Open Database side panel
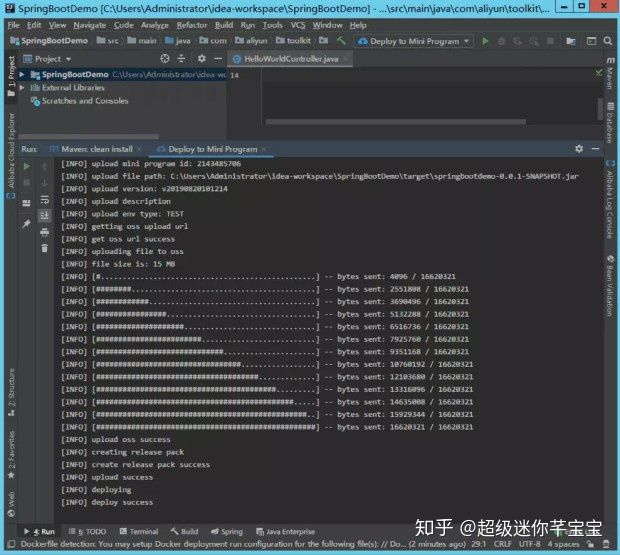The image size is (620, 555). pos(610,123)
